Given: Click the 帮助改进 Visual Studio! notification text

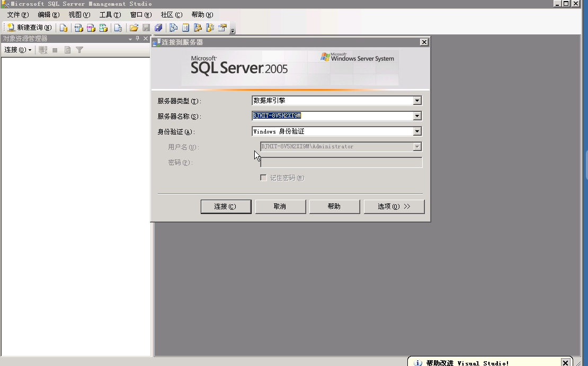Looking at the screenshot, I should (467, 363).
